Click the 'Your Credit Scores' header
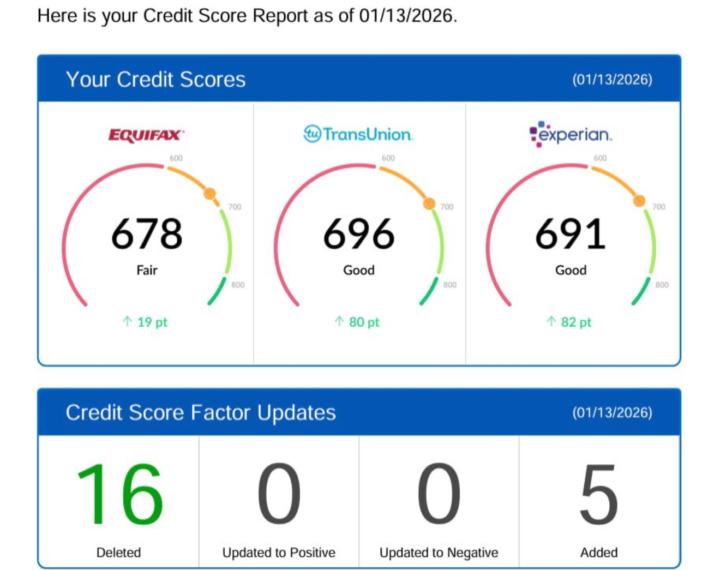Viewport: 720px width, 570px height. tap(156, 79)
